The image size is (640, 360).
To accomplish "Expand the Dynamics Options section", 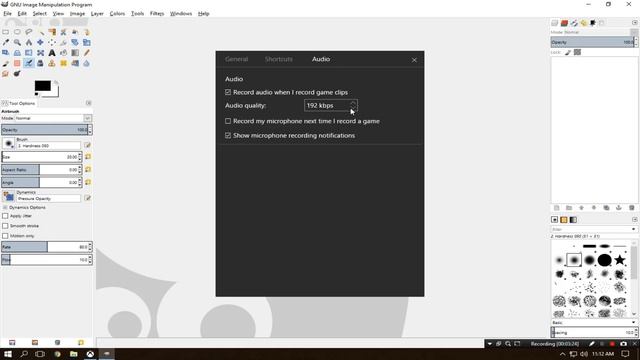I will point(5,207).
